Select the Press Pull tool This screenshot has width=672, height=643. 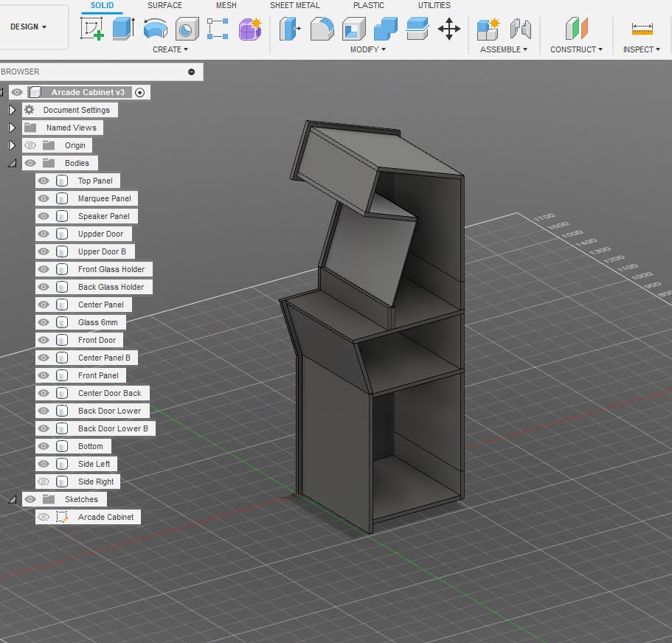tap(290, 29)
